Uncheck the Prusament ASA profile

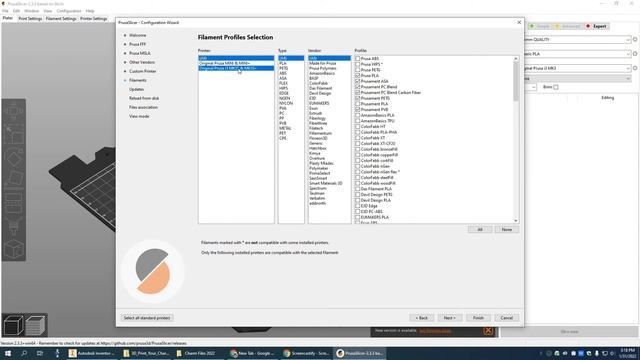(x=358, y=81)
